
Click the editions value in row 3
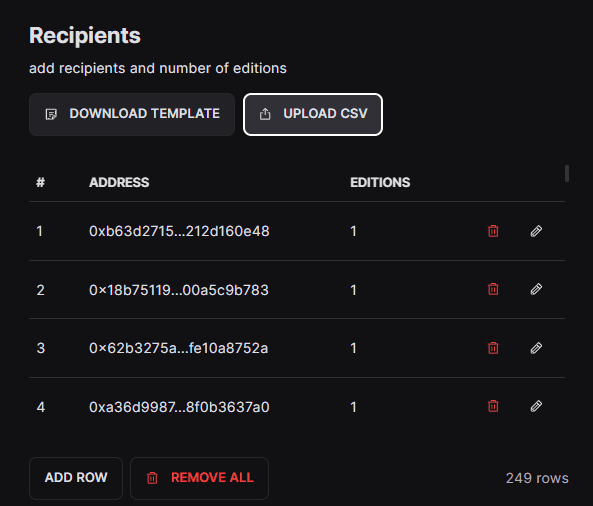353,348
